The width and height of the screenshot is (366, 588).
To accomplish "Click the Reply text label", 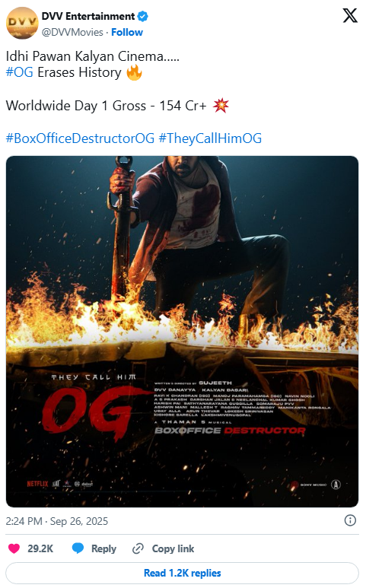I will click(104, 548).
